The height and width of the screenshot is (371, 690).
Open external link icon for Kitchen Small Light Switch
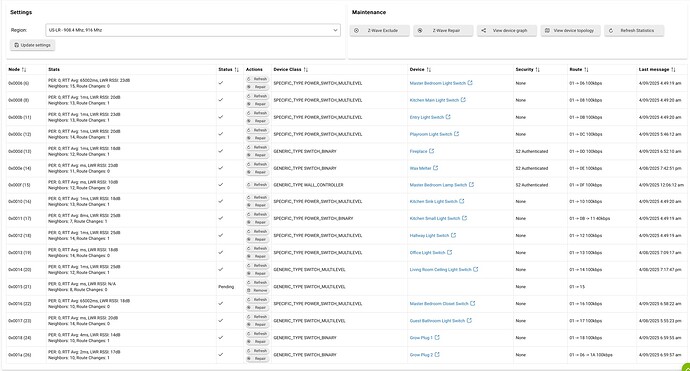pyautogui.click(x=464, y=218)
